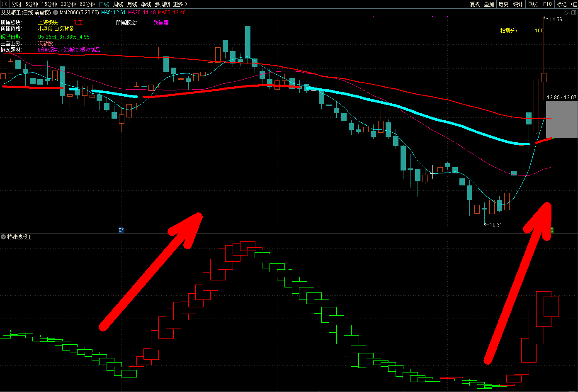Select the 15分钟 period tab

[x=49, y=4]
